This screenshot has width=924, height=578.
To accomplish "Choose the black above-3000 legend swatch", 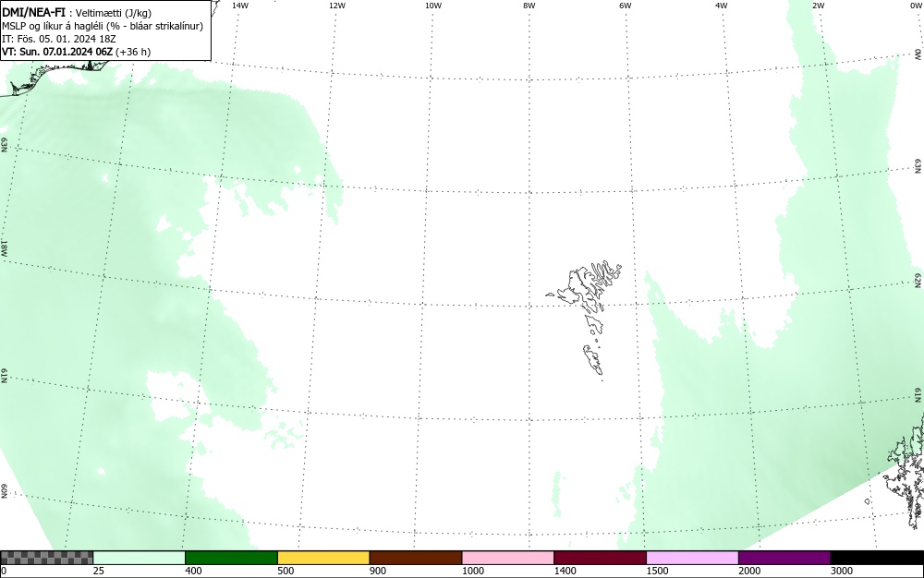I will 877,558.
